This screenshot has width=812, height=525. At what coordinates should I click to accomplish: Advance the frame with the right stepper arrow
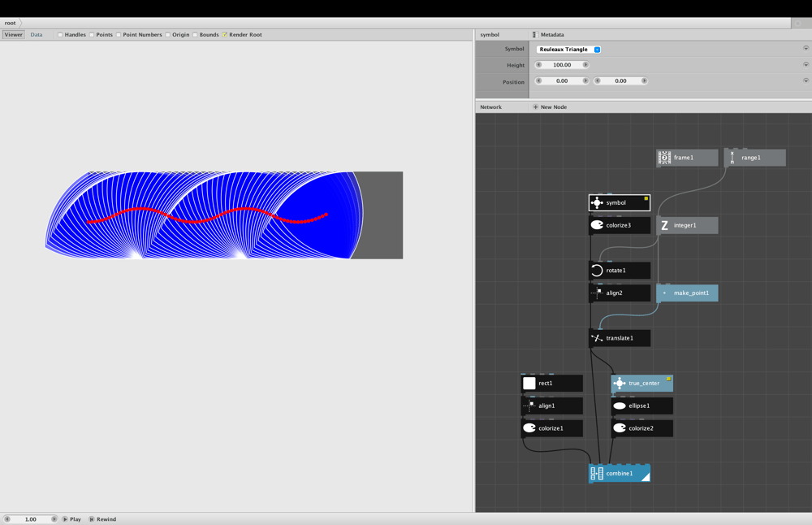(x=54, y=518)
